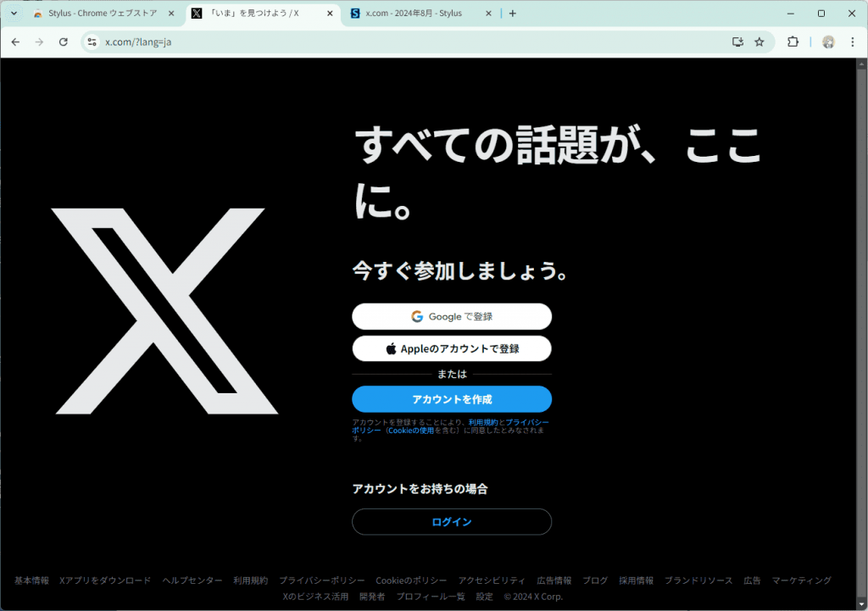View site information icon in address bar
Image resolution: width=868 pixels, height=611 pixels.
[x=92, y=42]
